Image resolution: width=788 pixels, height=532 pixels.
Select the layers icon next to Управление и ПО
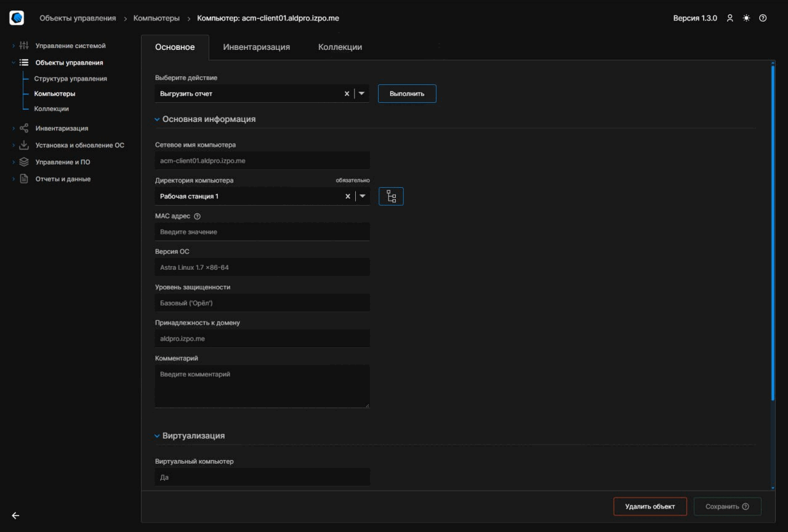coord(23,161)
